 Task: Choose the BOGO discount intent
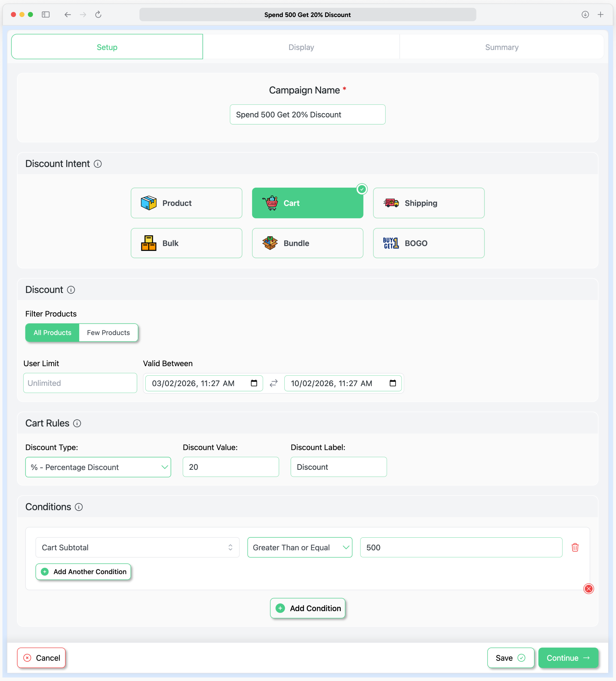coord(428,243)
